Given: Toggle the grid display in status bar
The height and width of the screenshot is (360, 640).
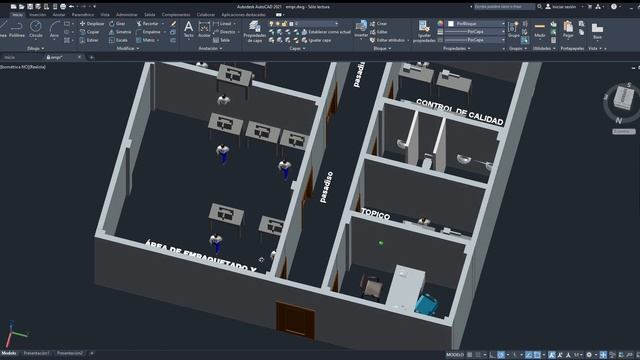Looking at the screenshot, I should [470, 355].
